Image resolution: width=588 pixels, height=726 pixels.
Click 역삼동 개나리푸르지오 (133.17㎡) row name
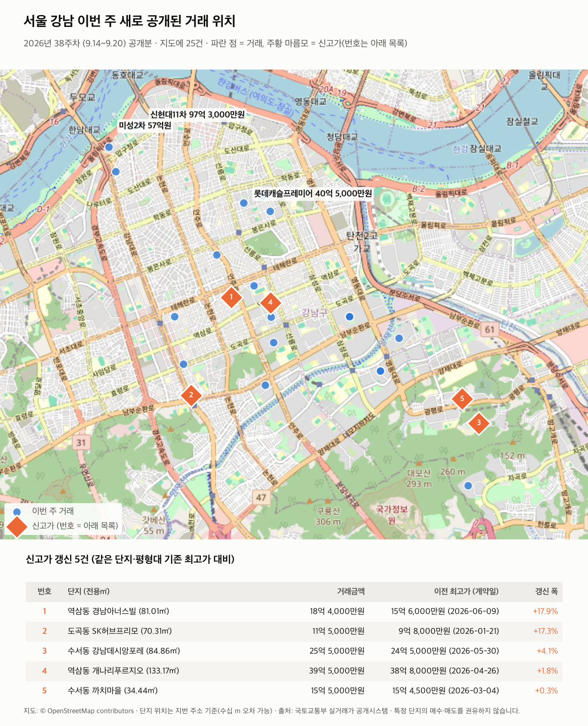coord(123,671)
